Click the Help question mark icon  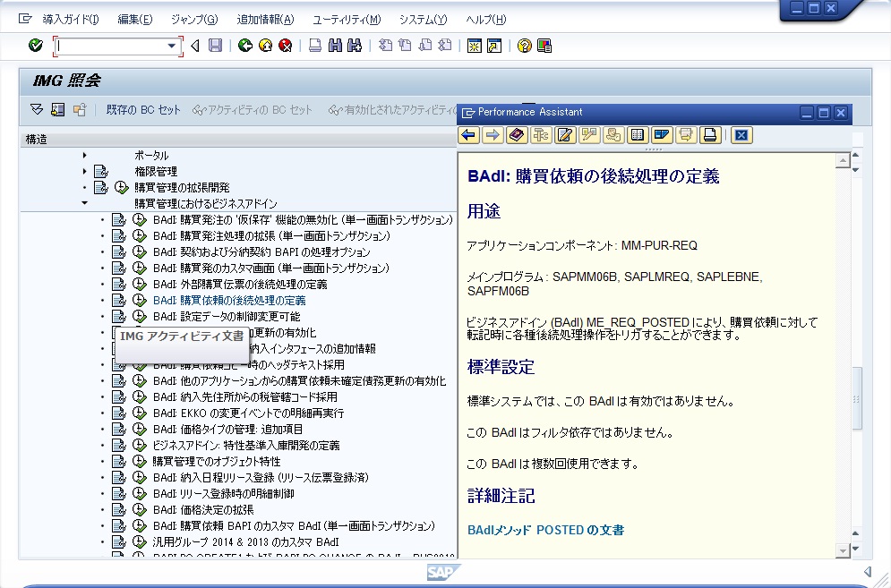[x=524, y=46]
